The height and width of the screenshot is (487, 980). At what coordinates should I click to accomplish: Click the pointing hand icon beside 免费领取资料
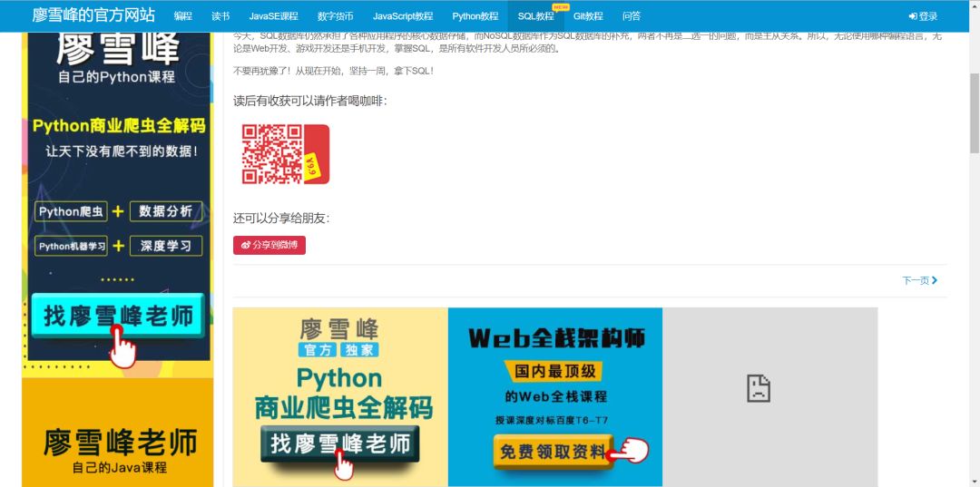click(630, 451)
